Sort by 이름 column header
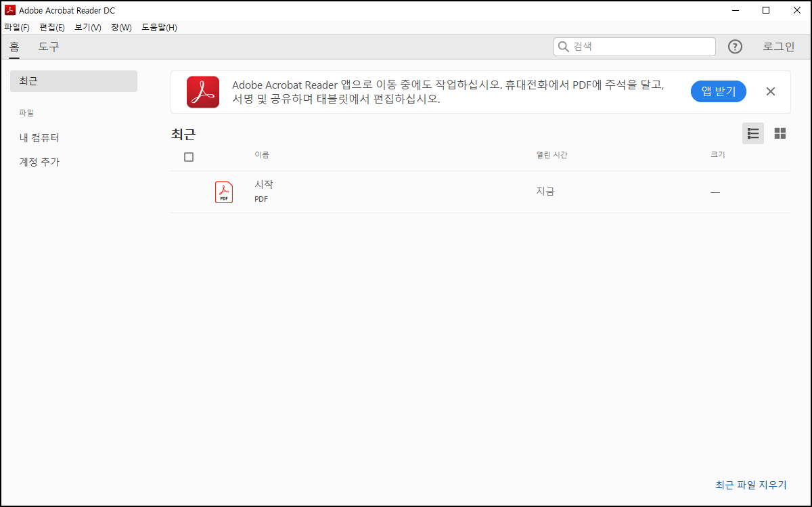Viewport: 812px width, 507px height. tap(262, 155)
